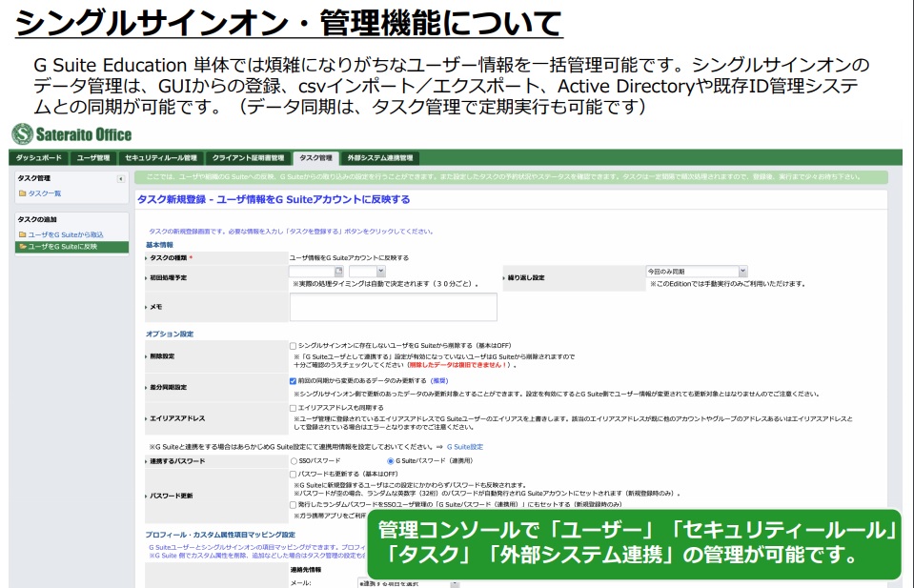Click the 繰り返し設定 field label
Image resolution: width=914 pixels, height=588 pixels.
pyautogui.click(x=526, y=278)
